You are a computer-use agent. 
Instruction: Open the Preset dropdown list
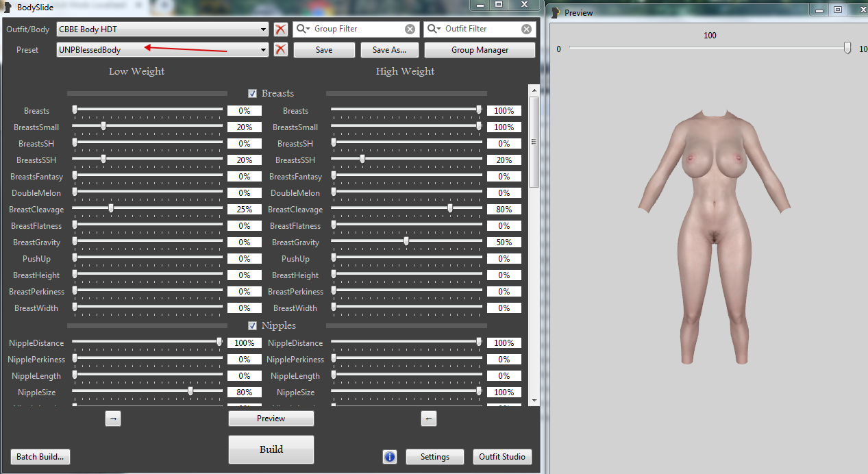[x=264, y=50]
